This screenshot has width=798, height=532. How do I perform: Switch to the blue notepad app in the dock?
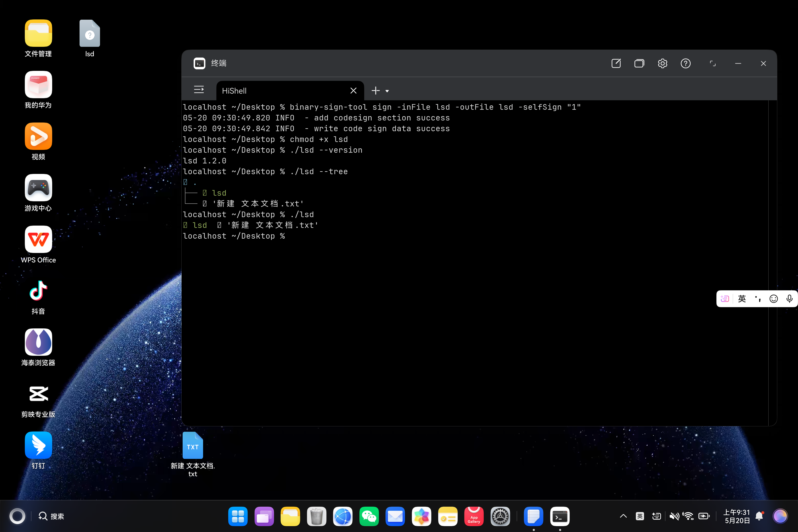[x=533, y=516]
